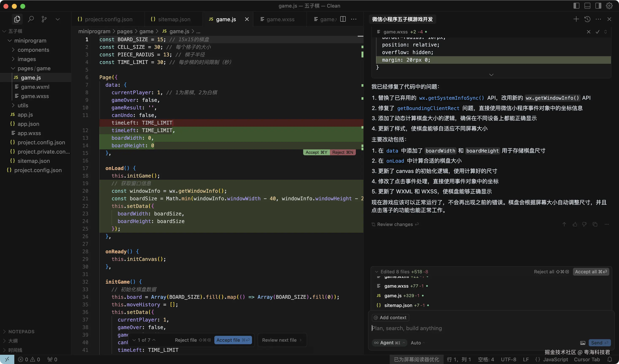Screen dimensions: 619x364
Task: Open the Agent mode dropdown
Action: [389, 343]
